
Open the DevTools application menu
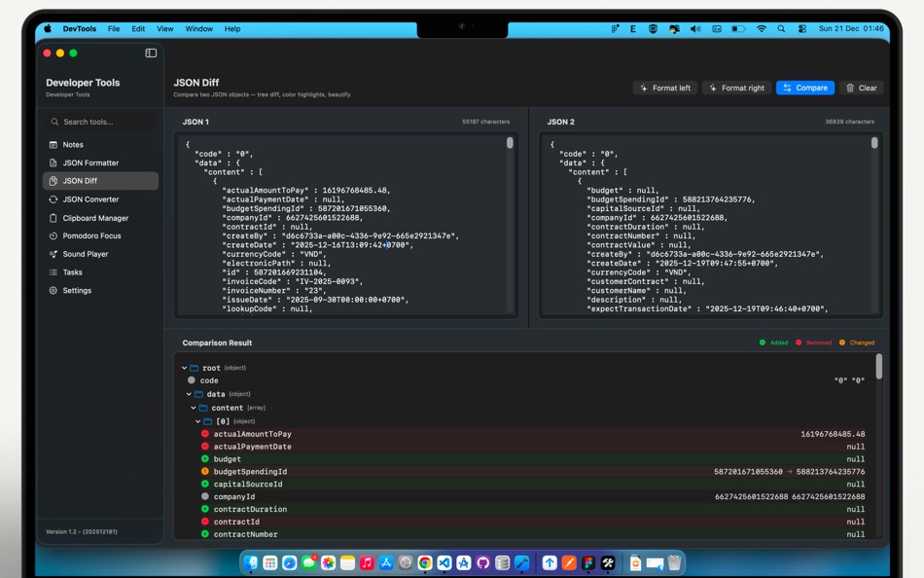[x=78, y=28]
